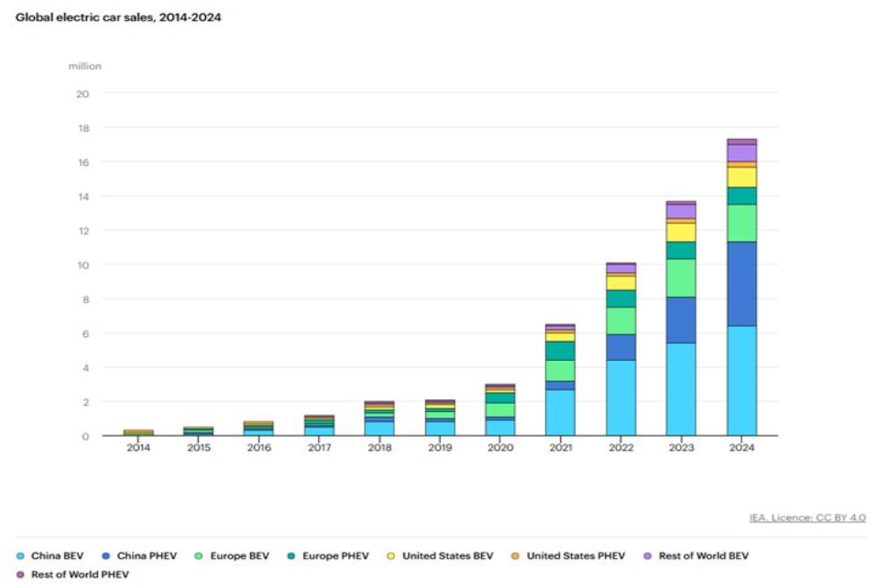Click the China BEV legend dot
877x588 pixels.
click(x=20, y=556)
